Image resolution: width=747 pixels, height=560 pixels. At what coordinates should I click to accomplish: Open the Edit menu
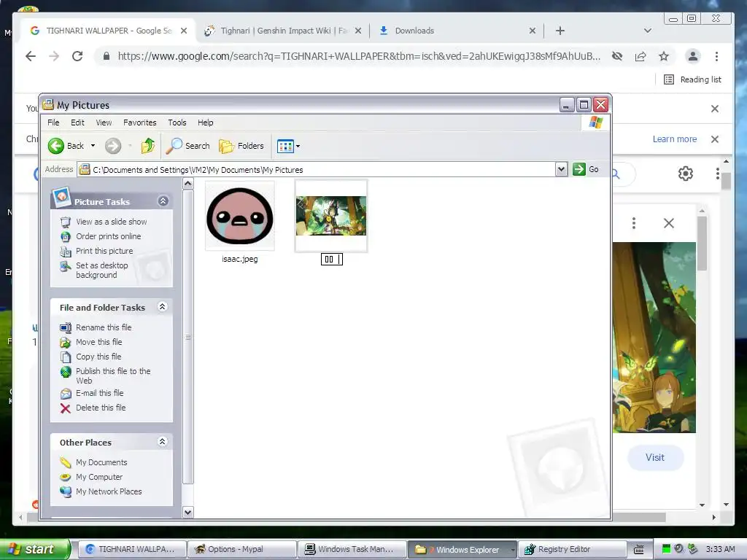pos(77,122)
